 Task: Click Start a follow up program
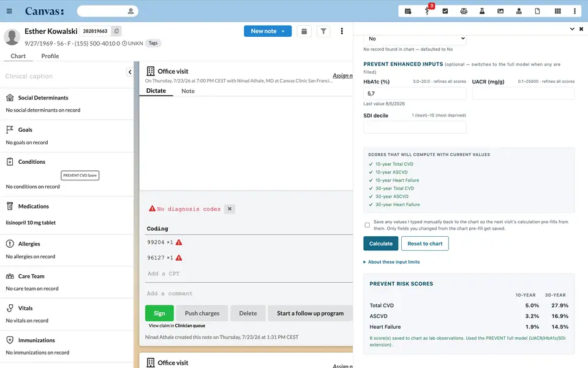pyautogui.click(x=310, y=313)
